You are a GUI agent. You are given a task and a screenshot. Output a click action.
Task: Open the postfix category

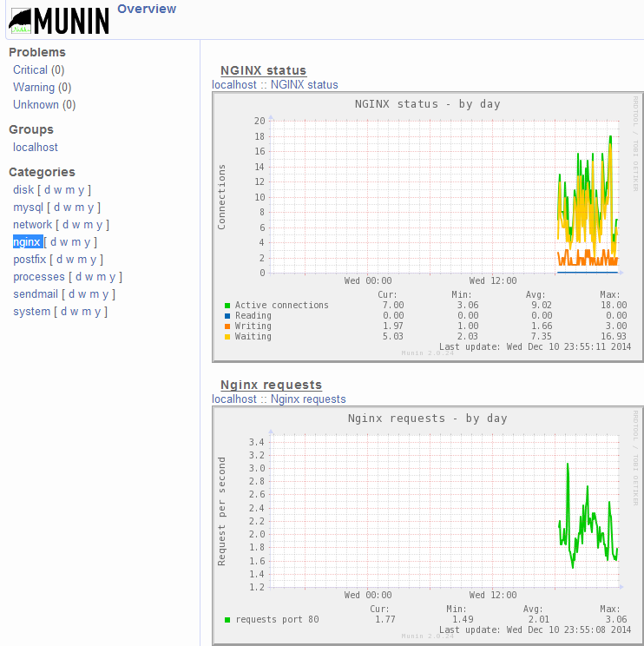30,259
